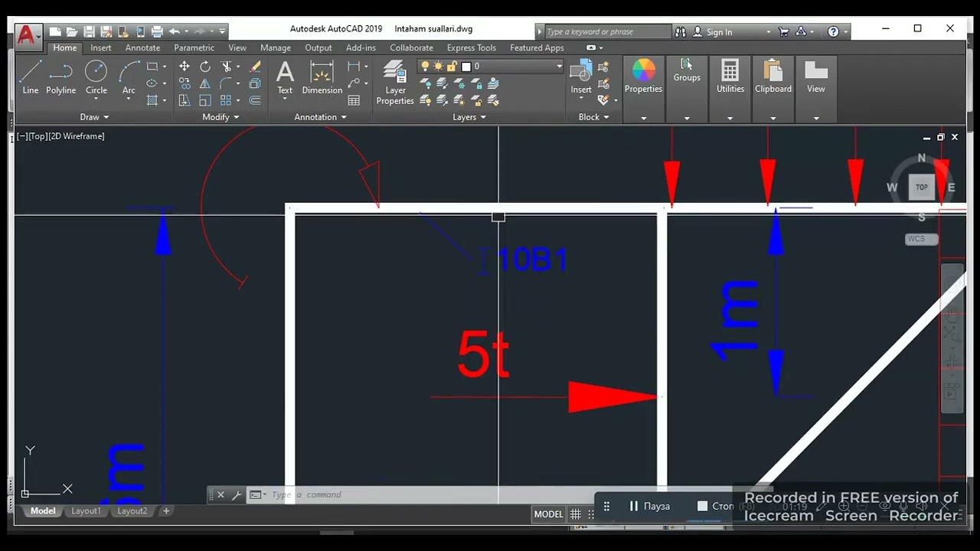Screen dimensions: 980x551
Task: Click the Explode tool icon
Action: point(255,83)
